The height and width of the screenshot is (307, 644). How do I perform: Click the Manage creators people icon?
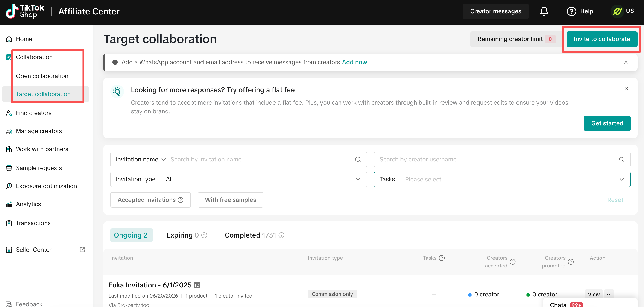[x=9, y=131]
